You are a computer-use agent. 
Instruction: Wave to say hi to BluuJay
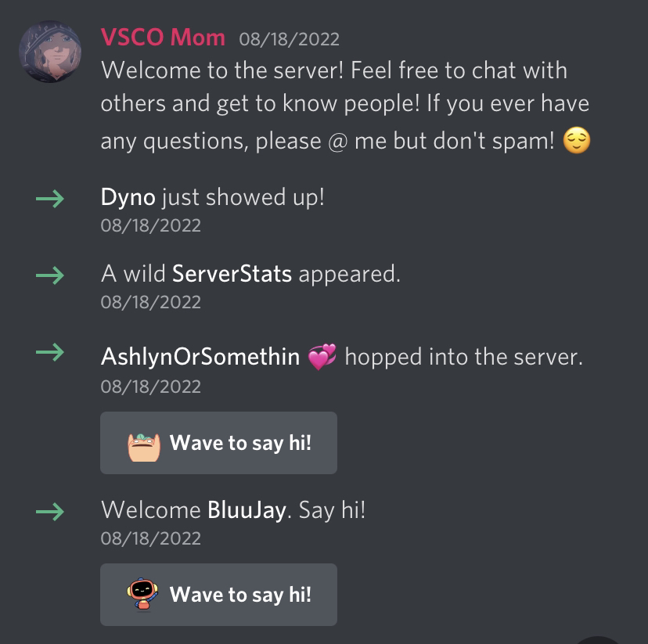click(x=218, y=595)
